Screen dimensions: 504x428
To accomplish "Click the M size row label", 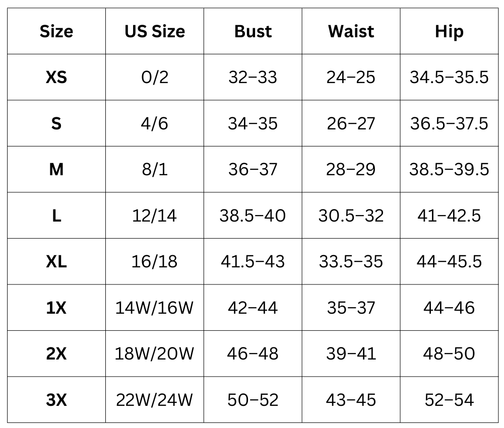I will pyautogui.click(x=56, y=170).
